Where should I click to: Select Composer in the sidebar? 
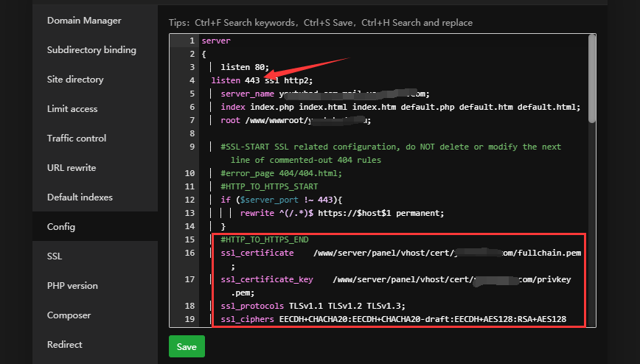(x=69, y=315)
